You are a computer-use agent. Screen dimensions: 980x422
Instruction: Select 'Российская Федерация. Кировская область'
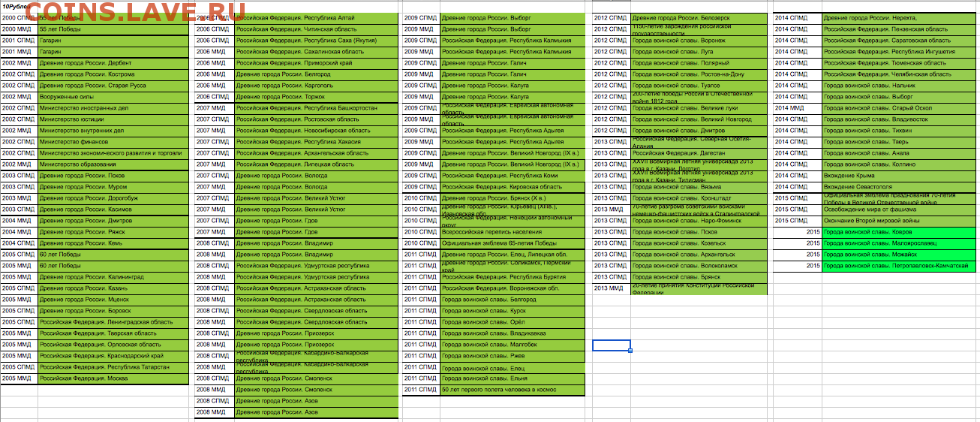513,187
